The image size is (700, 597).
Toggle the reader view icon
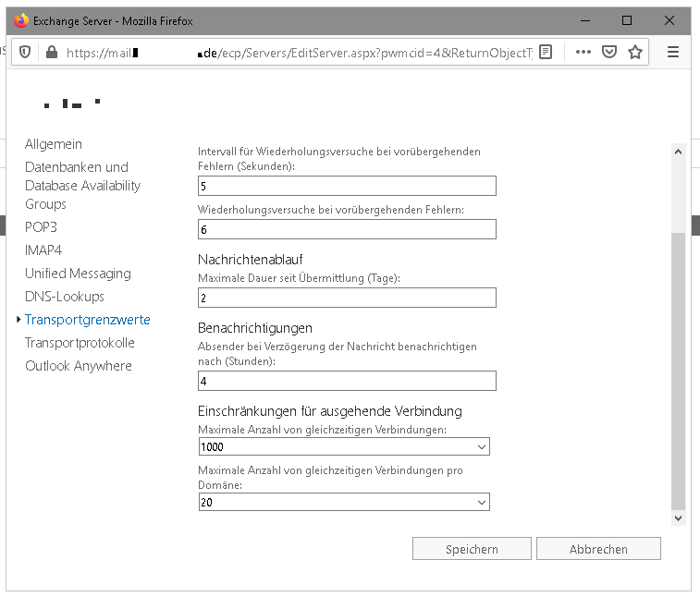tap(546, 53)
